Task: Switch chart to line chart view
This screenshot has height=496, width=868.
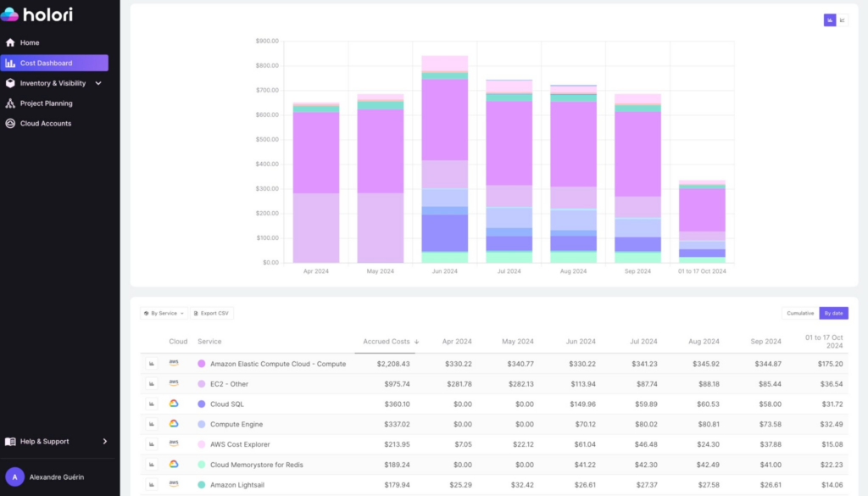Action: [841, 19]
